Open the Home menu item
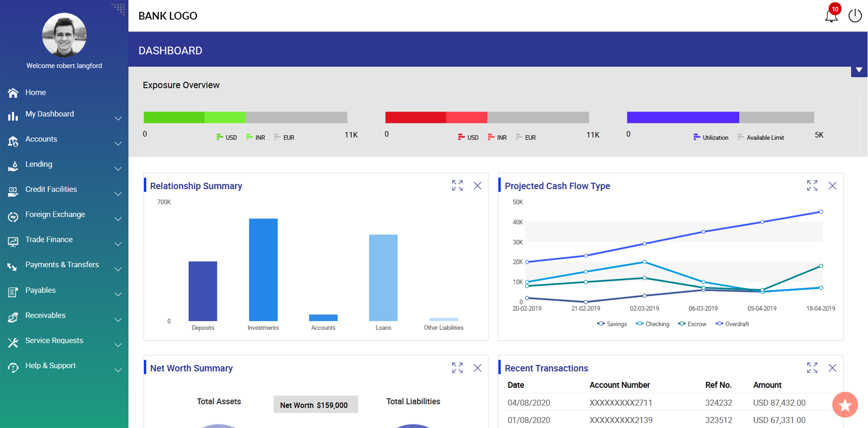Image resolution: width=868 pixels, height=428 pixels. coord(35,93)
